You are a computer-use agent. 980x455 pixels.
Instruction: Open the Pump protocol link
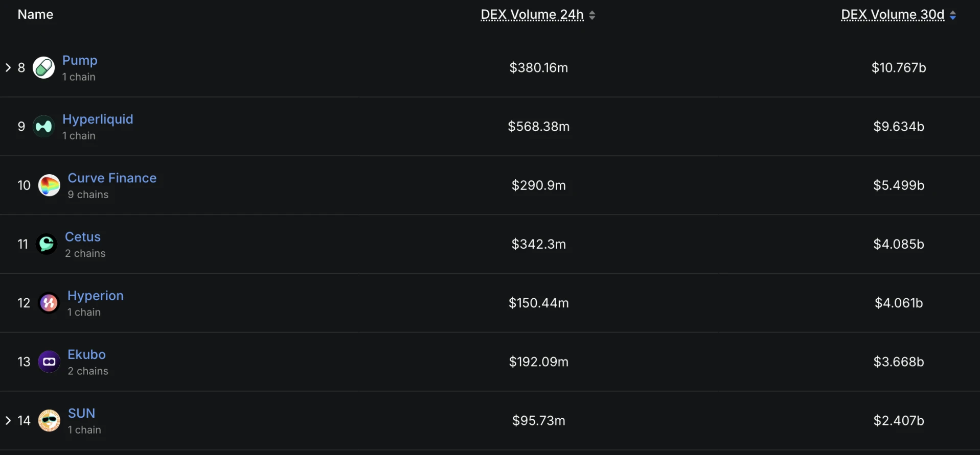tap(80, 60)
